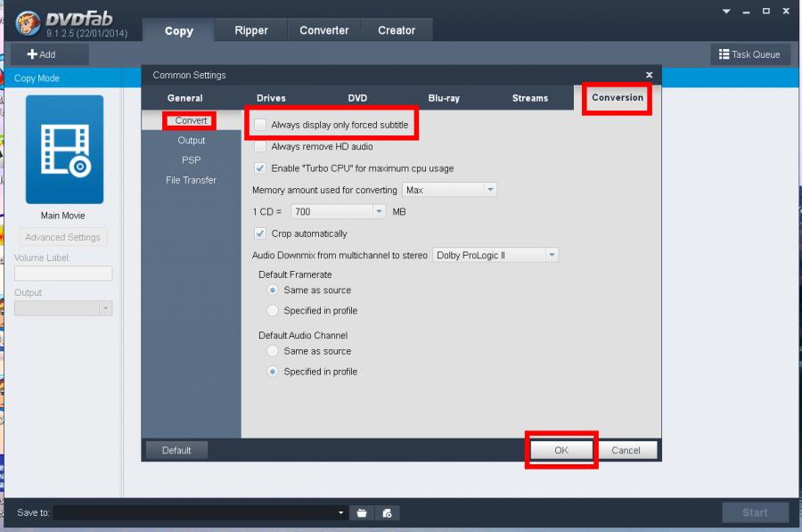Switch to the General settings tab

[x=185, y=98]
